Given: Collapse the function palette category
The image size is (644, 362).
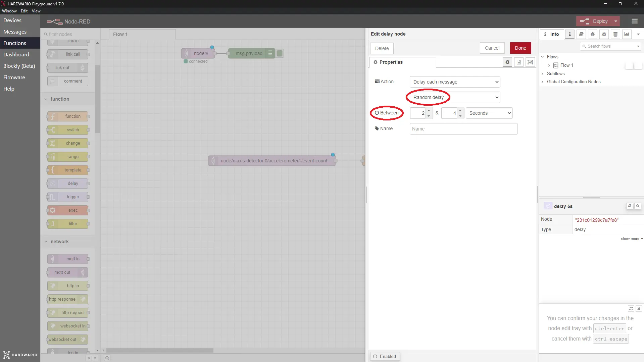Looking at the screenshot, I should point(67,99).
